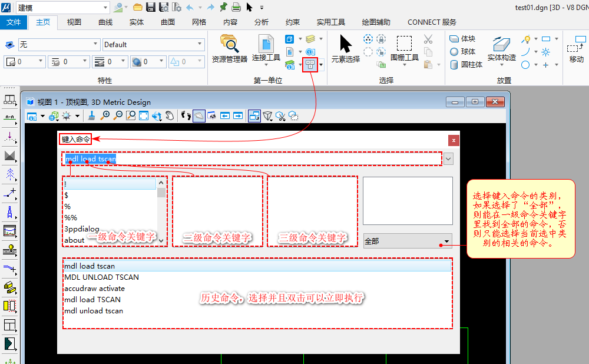Switch to the 视图 (View) tab
589x364 pixels.
point(74,22)
